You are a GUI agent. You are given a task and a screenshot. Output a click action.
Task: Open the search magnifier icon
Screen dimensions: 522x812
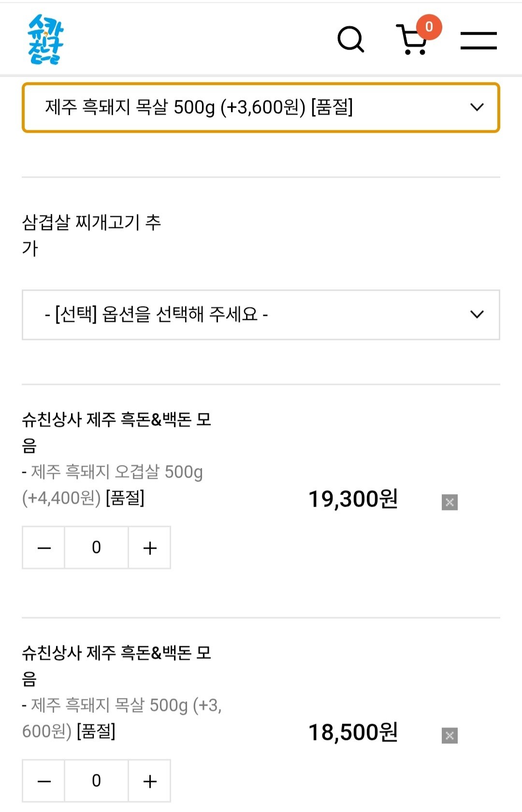pyautogui.click(x=350, y=39)
